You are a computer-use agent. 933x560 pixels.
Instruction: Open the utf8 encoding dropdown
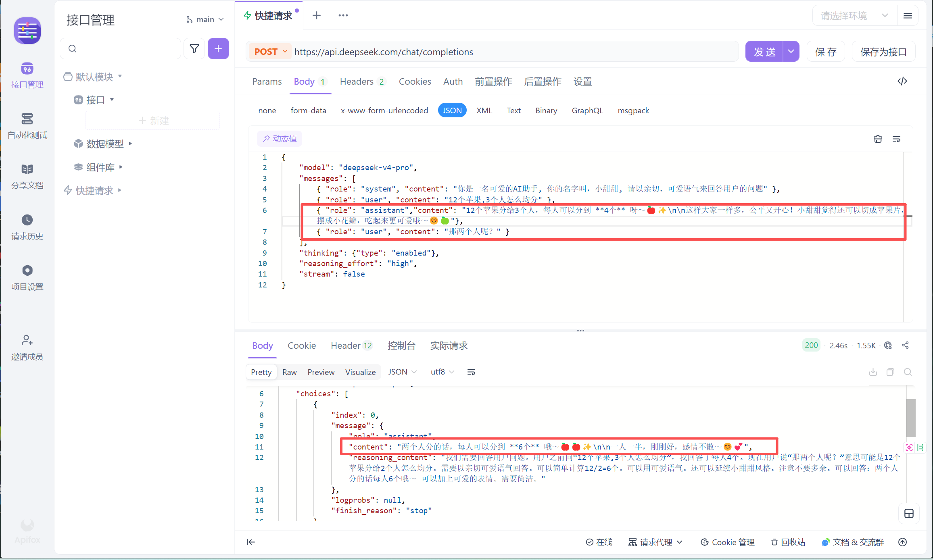pos(442,372)
